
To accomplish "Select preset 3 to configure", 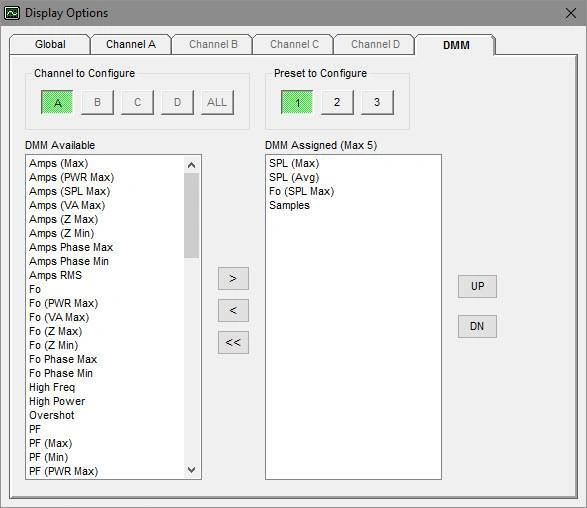I will tap(377, 102).
